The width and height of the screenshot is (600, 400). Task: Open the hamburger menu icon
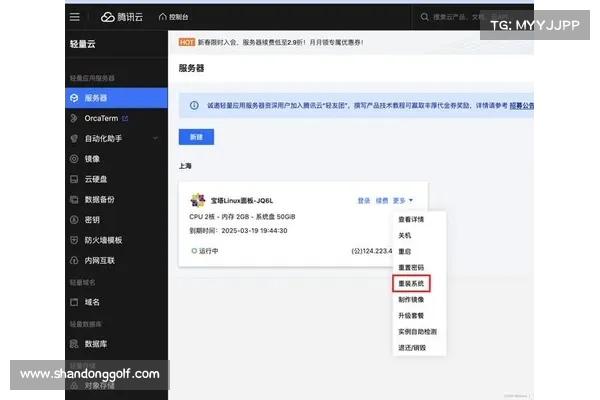click(75, 17)
